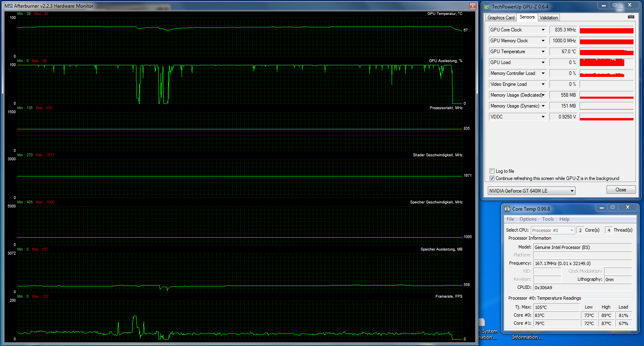Open the NVIDIA GeForce GT 640M LE selector
The height and width of the screenshot is (346, 644).
point(531,191)
